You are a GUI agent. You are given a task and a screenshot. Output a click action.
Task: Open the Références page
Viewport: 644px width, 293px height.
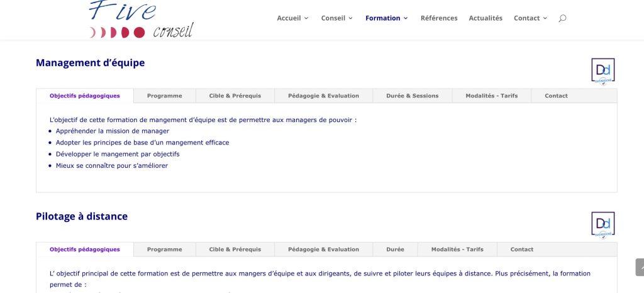coord(439,18)
